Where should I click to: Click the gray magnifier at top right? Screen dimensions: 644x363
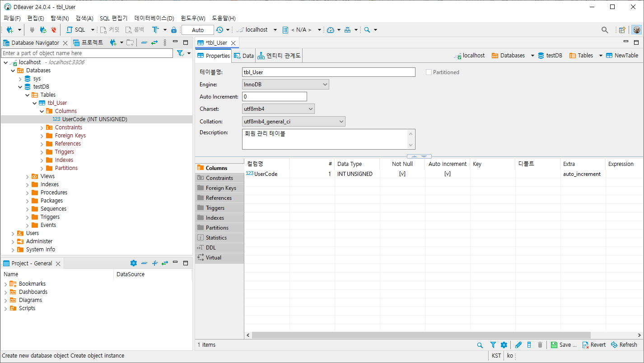point(605,30)
